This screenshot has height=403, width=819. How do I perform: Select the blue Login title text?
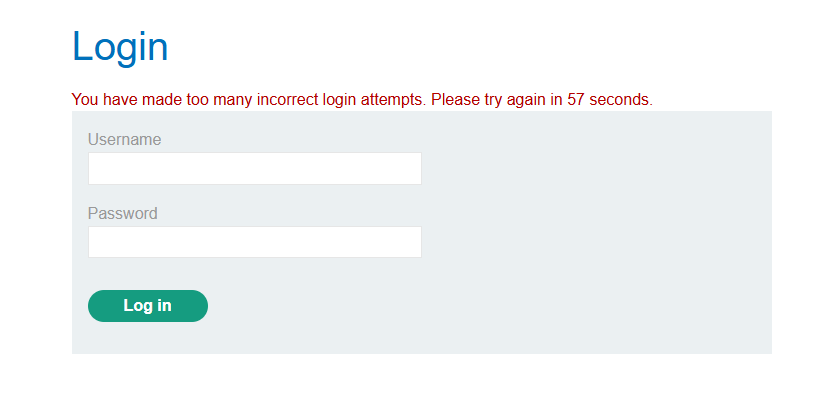[120, 47]
